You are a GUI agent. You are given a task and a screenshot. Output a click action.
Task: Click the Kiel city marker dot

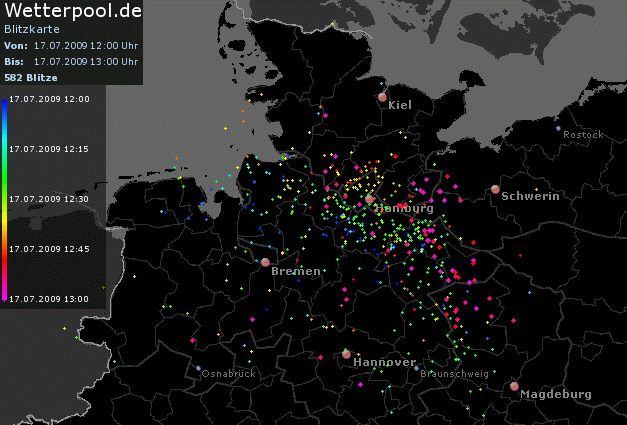coord(382,97)
